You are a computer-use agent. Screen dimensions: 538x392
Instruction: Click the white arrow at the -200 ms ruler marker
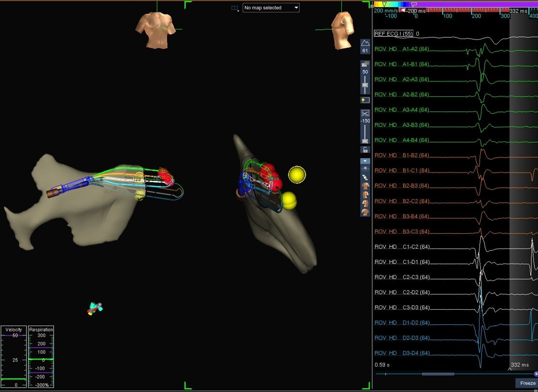(x=403, y=10)
